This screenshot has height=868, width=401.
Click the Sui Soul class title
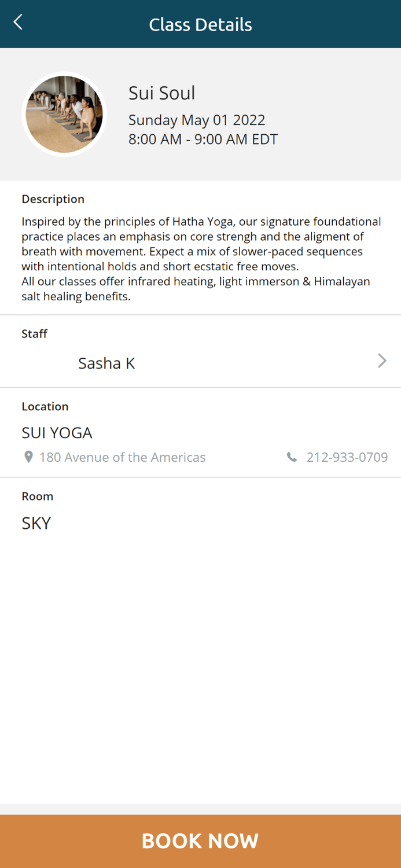tap(162, 93)
